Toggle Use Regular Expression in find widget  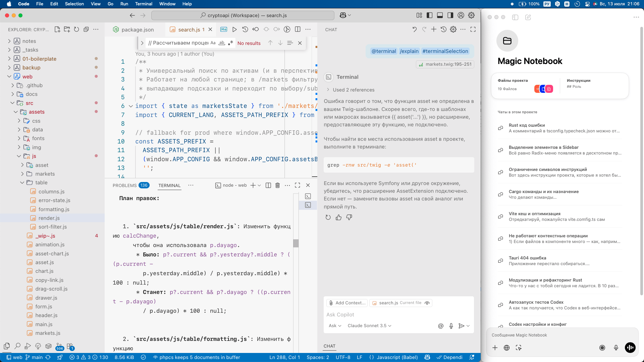click(x=230, y=43)
